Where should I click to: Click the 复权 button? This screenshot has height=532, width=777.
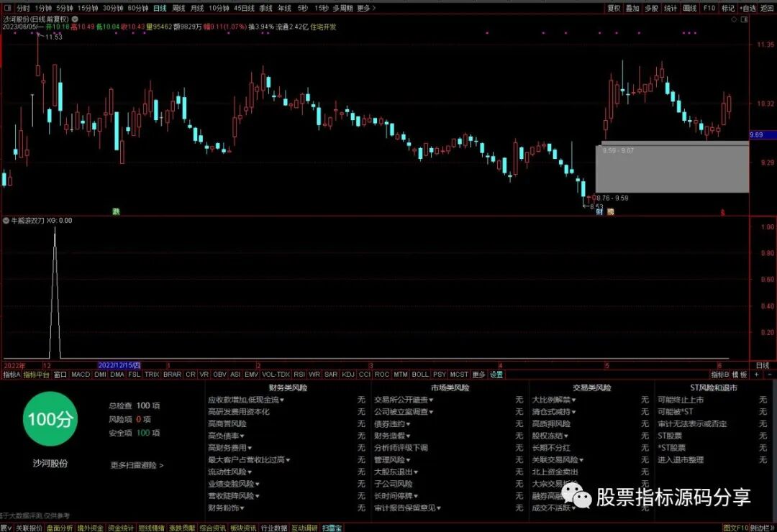[x=614, y=8]
